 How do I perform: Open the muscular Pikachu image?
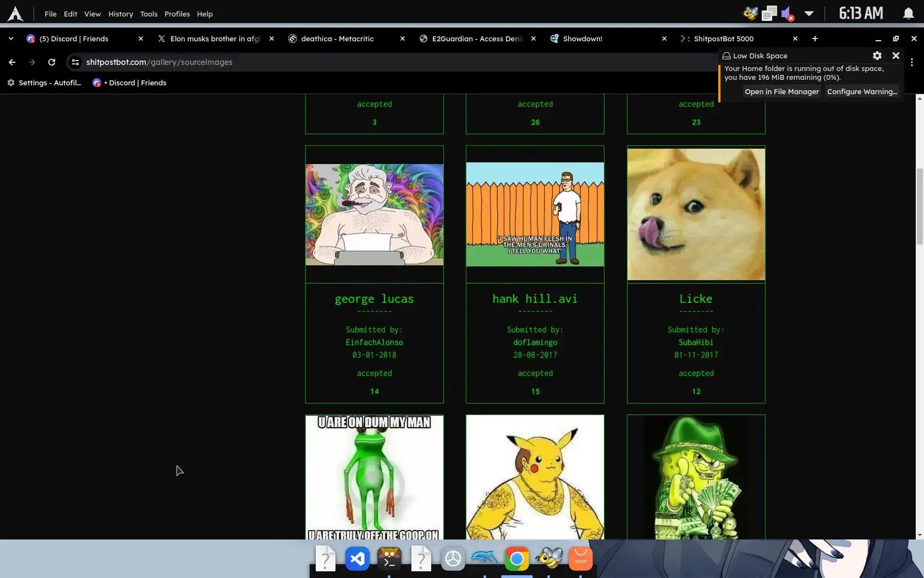click(x=535, y=477)
